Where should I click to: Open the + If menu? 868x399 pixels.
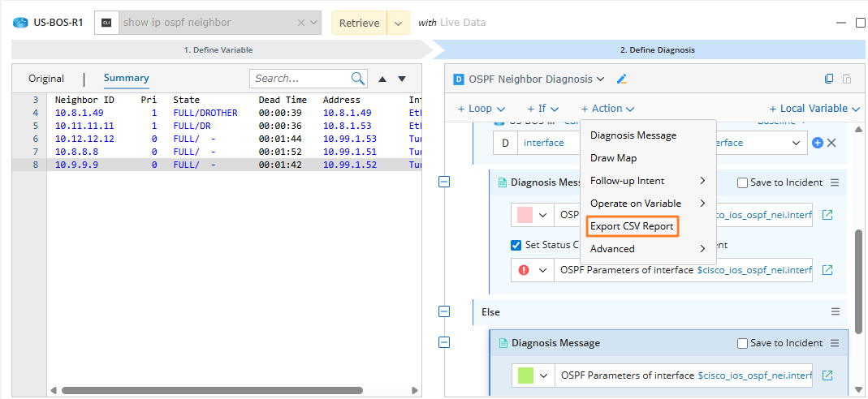pos(542,109)
